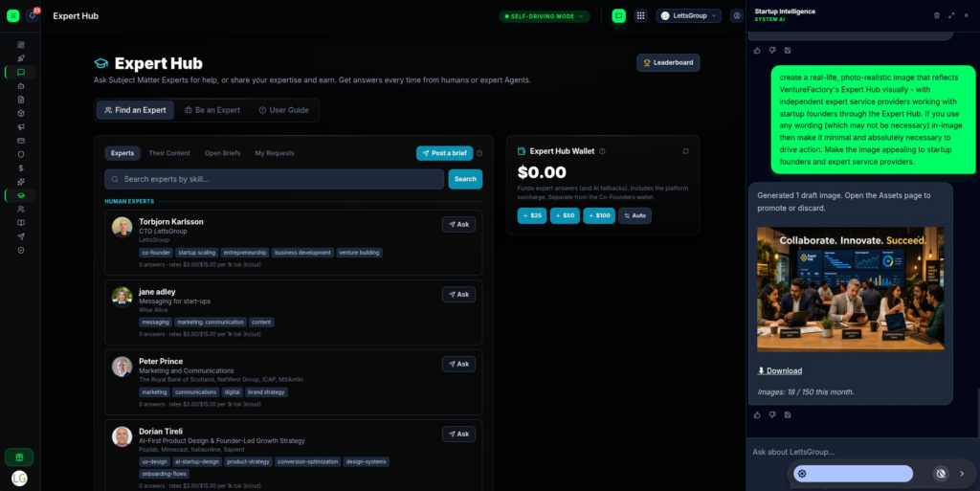Open the sparkles icon in sidebar

21,182
